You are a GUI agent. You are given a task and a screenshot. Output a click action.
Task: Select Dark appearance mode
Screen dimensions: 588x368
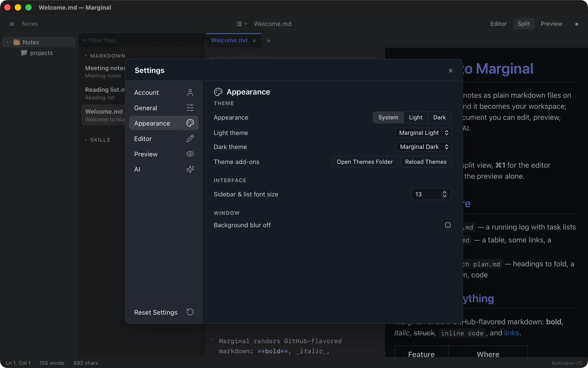point(439,118)
